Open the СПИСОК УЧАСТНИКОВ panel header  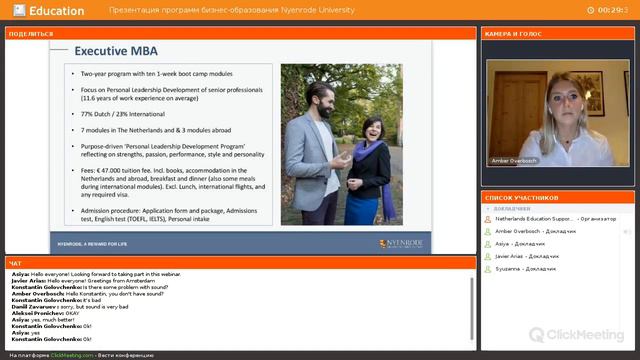[x=558, y=198]
